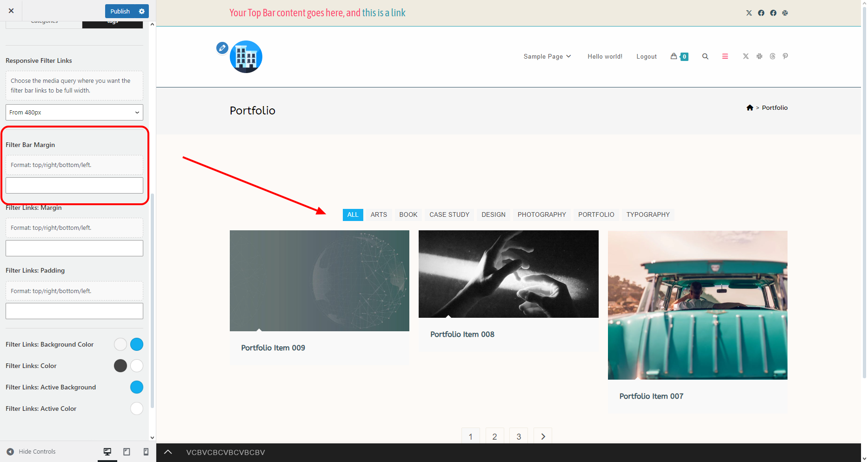
Task: Click the X icon in header menu
Action: coord(746,56)
